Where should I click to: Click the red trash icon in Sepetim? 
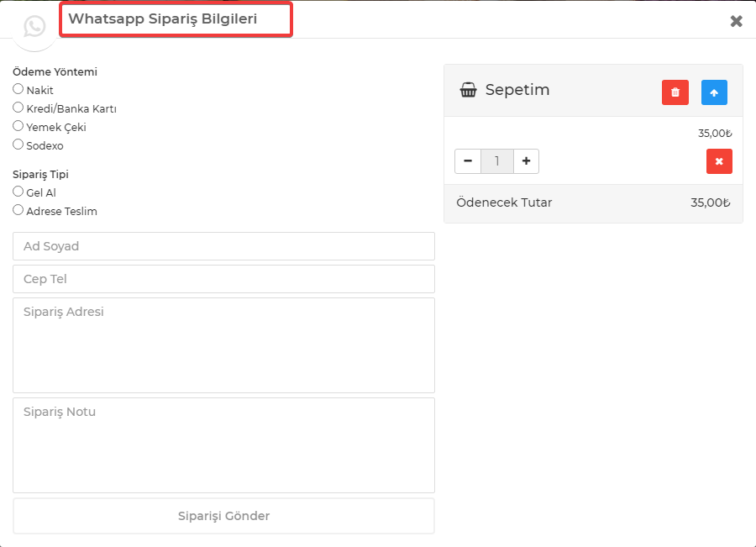pos(675,92)
